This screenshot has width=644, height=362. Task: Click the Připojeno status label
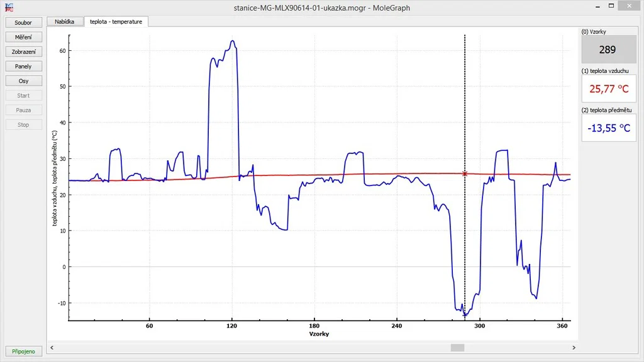tap(23, 351)
